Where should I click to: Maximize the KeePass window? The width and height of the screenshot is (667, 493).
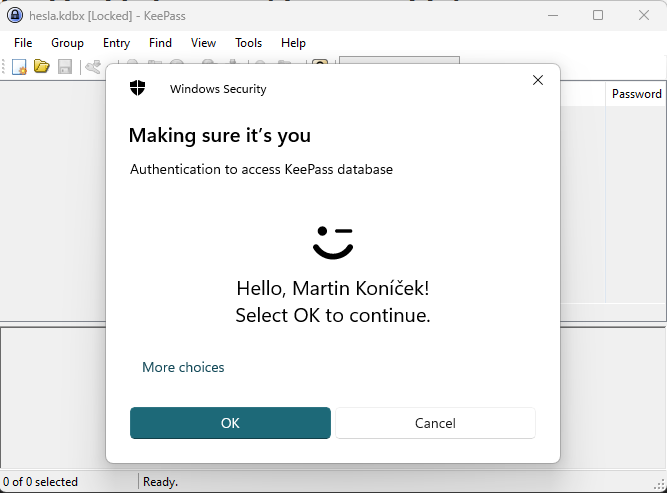tap(598, 16)
